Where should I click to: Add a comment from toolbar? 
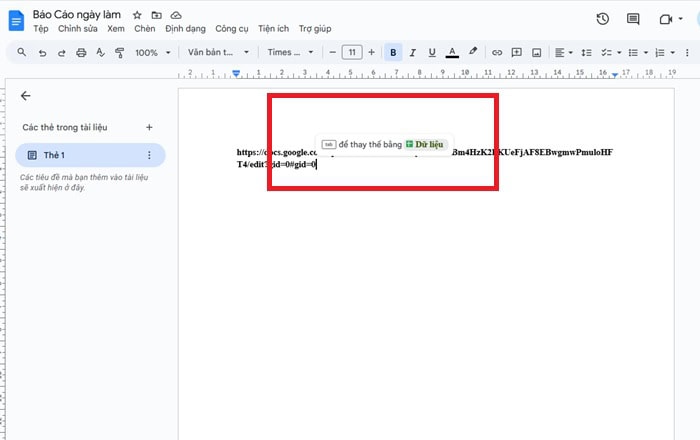tap(517, 53)
